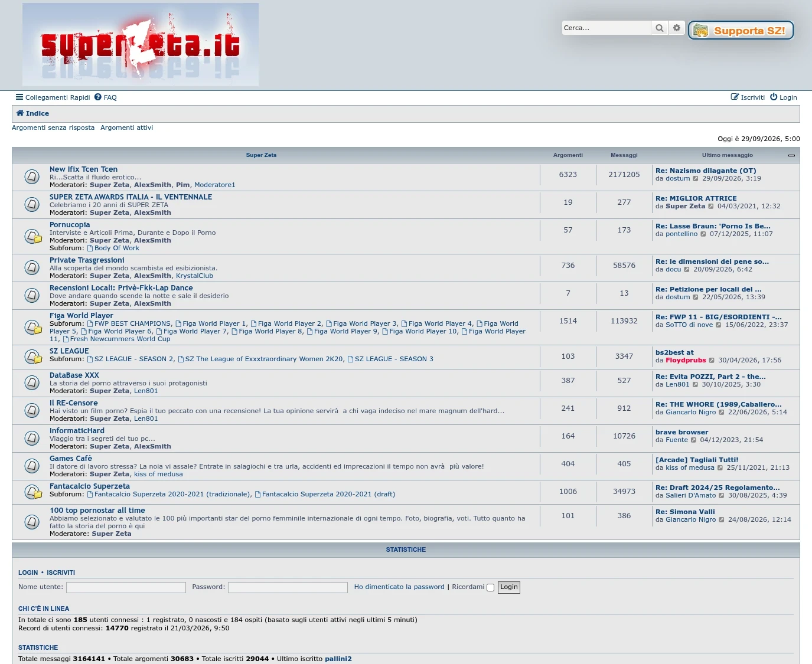Open InformaticHard forum
The image size is (812, 664).
[77, 431]
